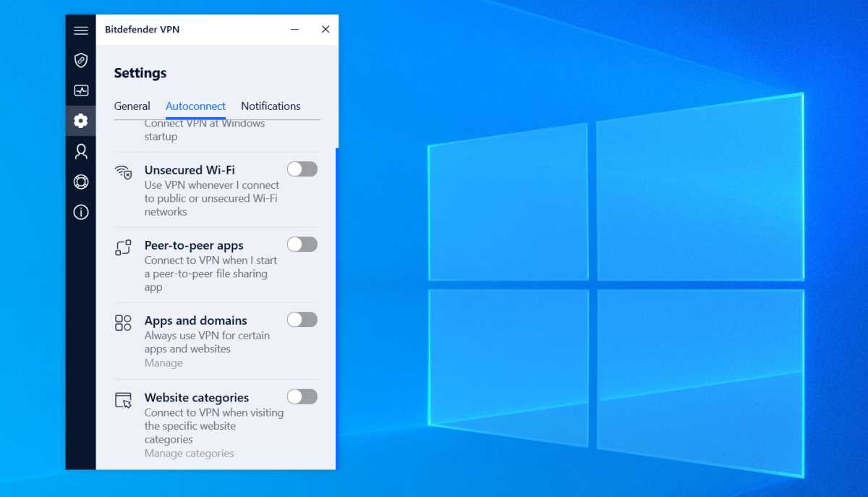
Task: Click the Unsecured Wi-Fi heading
Action: [190, 170]
